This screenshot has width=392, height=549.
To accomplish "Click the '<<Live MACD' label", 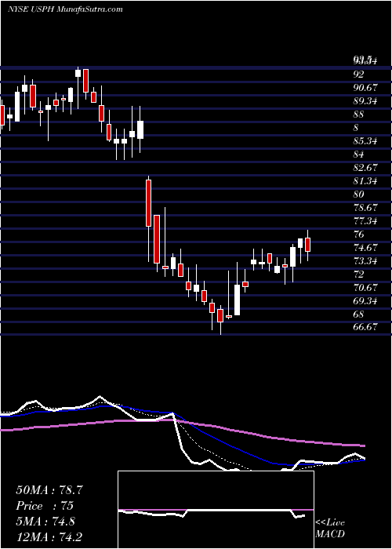I will point(330,529).
